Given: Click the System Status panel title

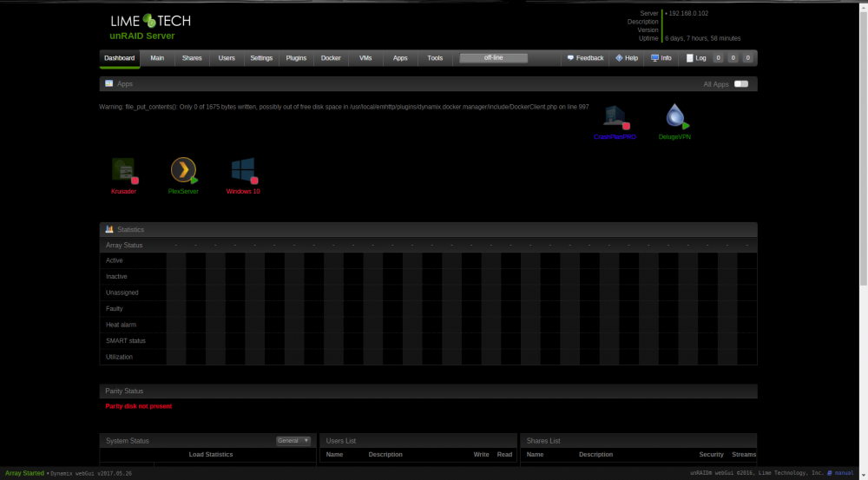Looking at the screenshot, I should (128, 441).
